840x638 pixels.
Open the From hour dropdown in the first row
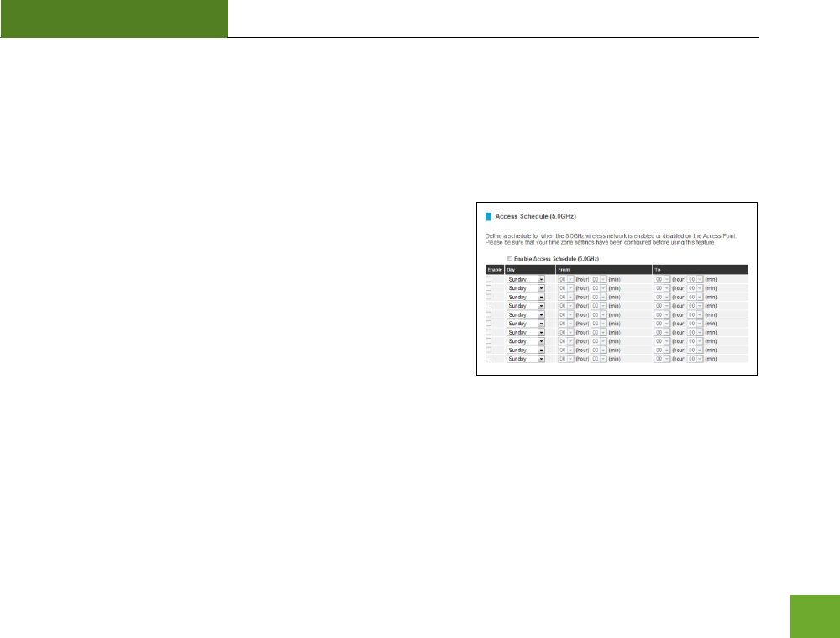(x=565, y=279)
